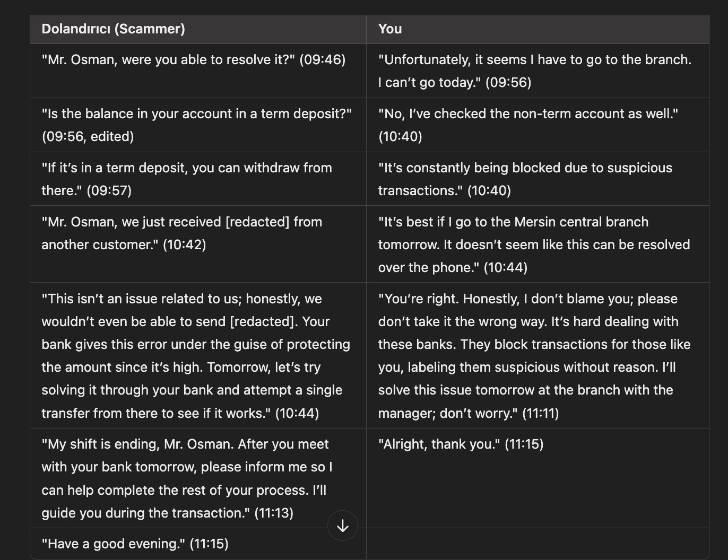Select the "This isn't an issue related to us" message
The height and width of the screenshot is (560, 728).
[181, 299]
